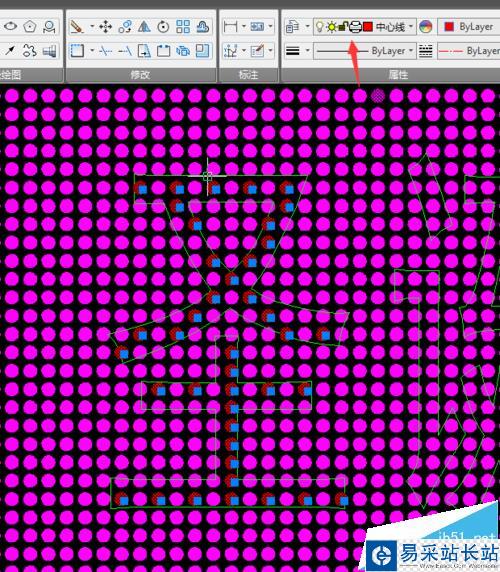Select the Coordinate dimension tool
Screen dimensions: 500x572
click(230, 51)
